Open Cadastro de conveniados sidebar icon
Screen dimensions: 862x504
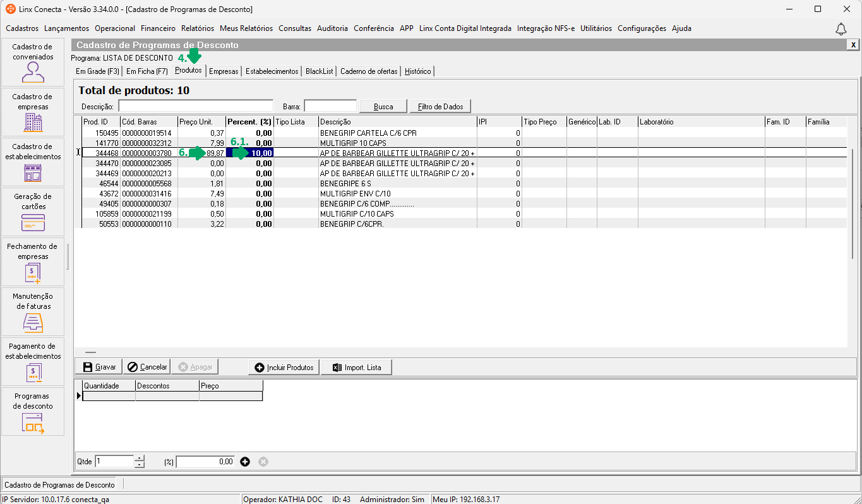pos(33,62)
